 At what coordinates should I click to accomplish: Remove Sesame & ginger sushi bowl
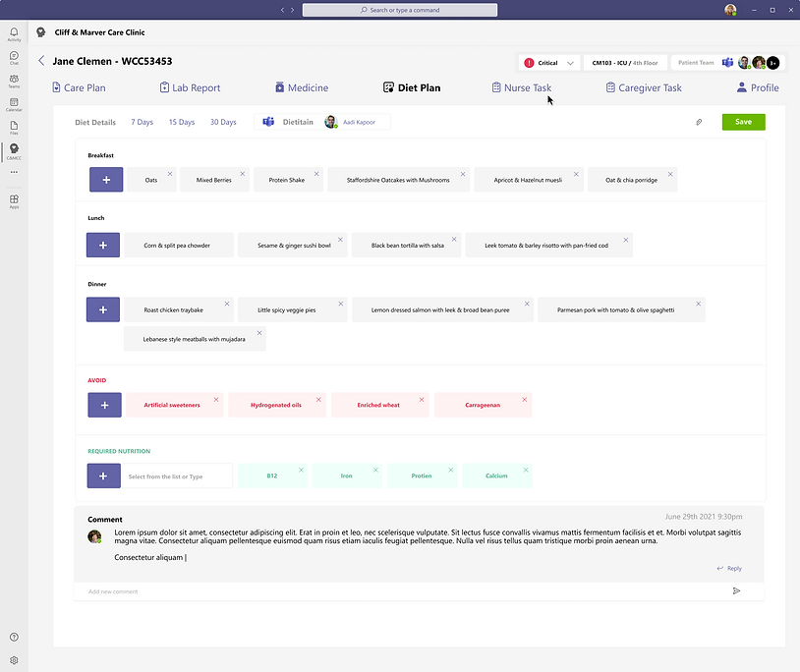click(340, 239)
